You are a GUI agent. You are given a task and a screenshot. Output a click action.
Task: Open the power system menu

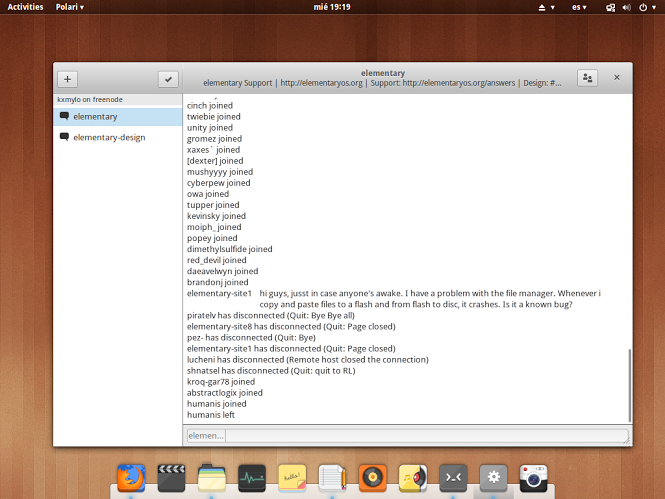[x=648, y=7]
